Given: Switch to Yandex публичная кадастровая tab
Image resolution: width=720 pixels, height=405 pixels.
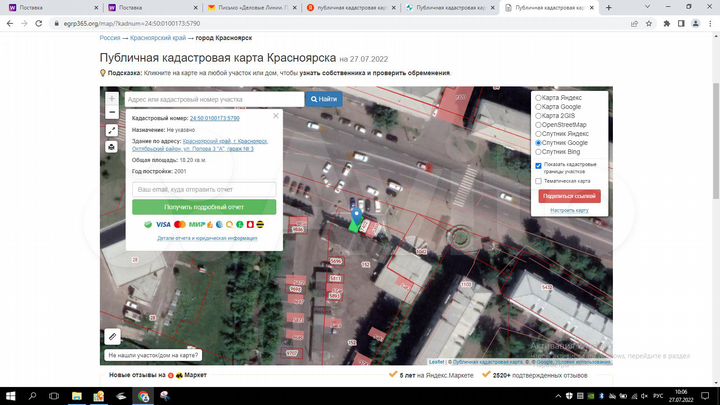Looking at the screenshot, I should click(350, 8).
